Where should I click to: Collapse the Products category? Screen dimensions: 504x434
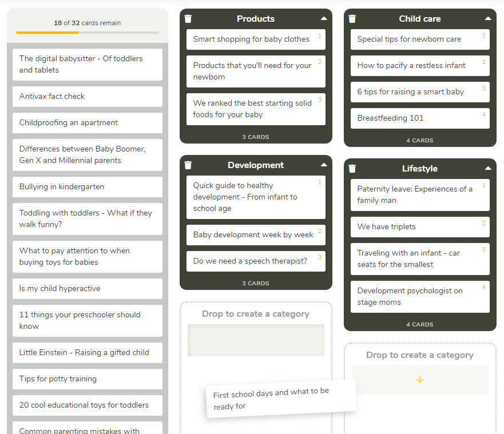pos(324,19)
